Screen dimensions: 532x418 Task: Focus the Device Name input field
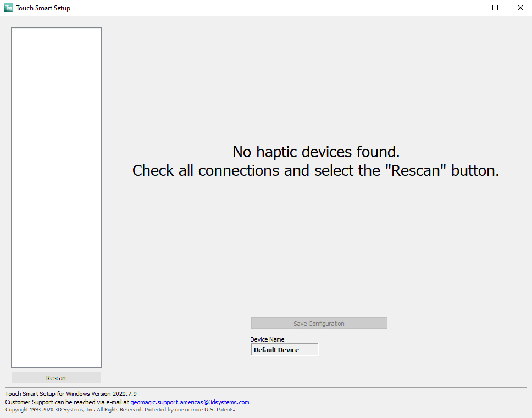(x=285, y=350)
